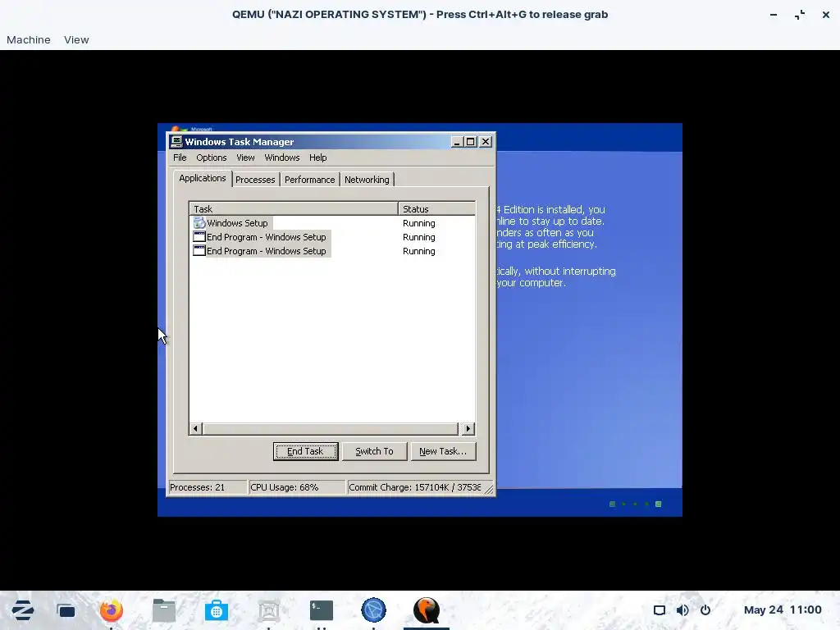Open the Zorin start menu
Screen dimensions: 840x630
(23, 610)
